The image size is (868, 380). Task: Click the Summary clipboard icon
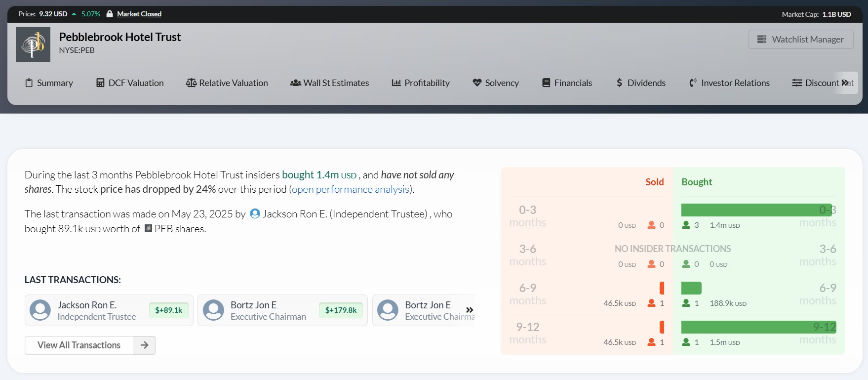(x=29, y=83)
